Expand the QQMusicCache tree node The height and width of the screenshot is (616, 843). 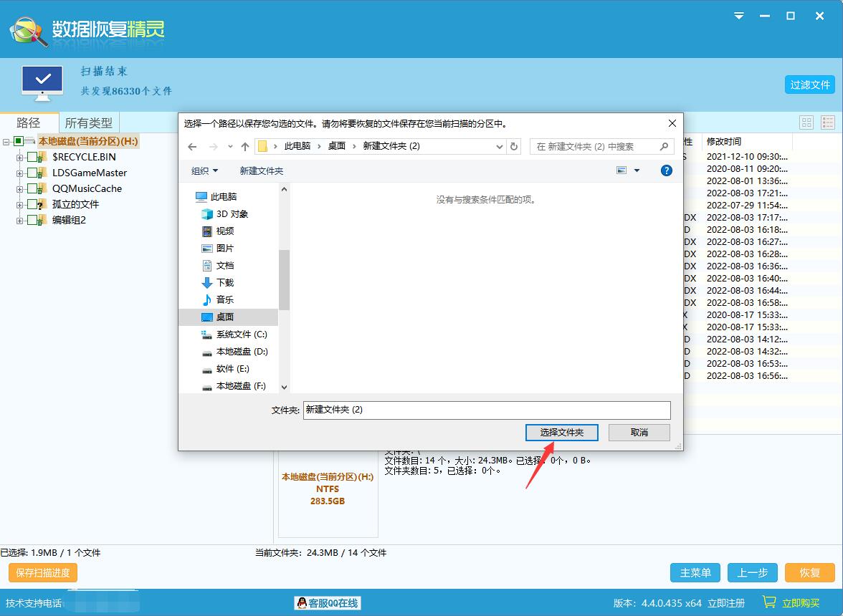click(x=19, y=189)
